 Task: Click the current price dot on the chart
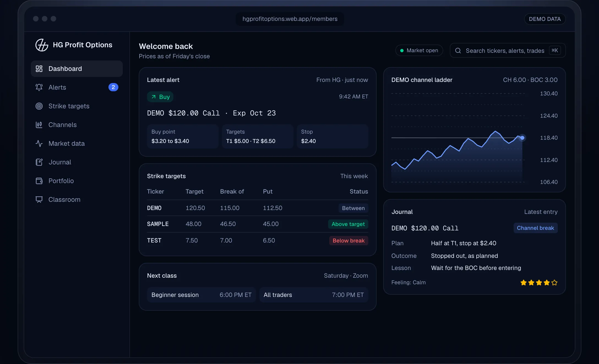(x=522, y=138)
